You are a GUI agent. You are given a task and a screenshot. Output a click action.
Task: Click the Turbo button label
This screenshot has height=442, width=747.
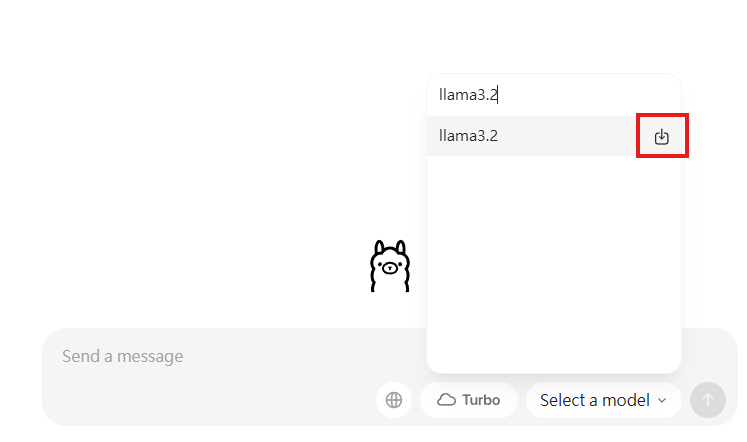(481, 400)
